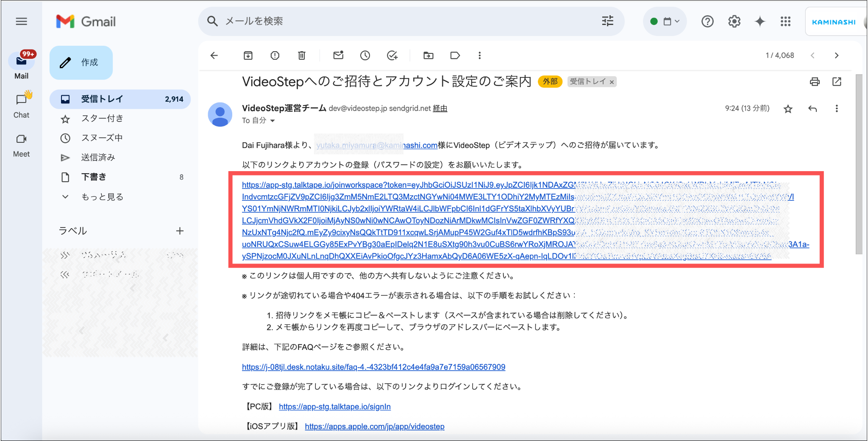Click the subject line VideoStepへのご招待とアカウント設定のご案内
Image resolution: width=868 pixels, height=441 pixels.
point(387,81)
